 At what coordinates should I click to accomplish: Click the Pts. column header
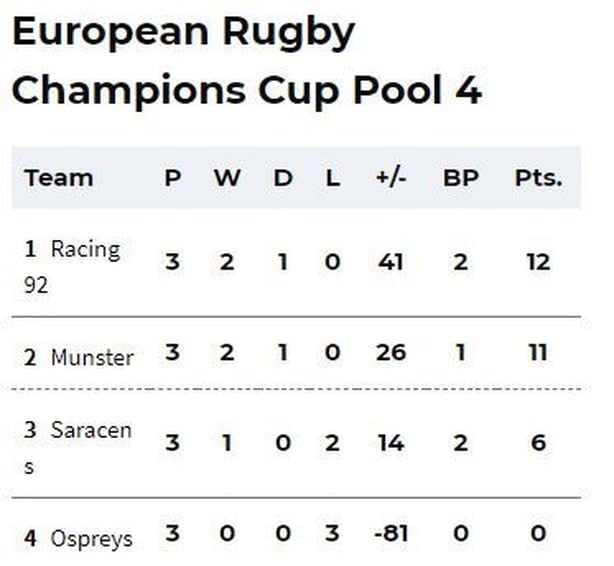pos(538,178)
